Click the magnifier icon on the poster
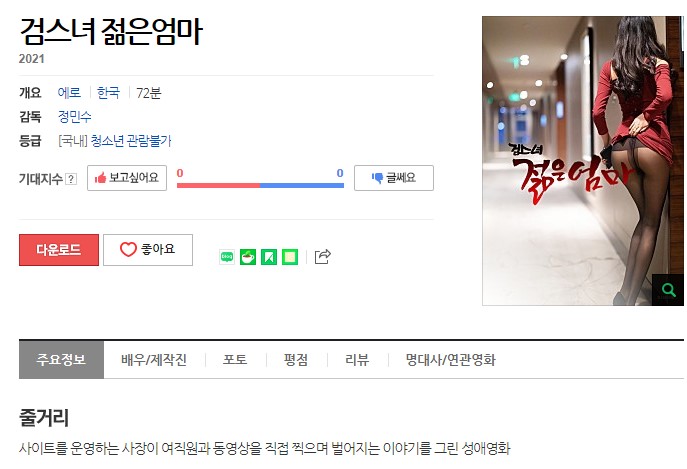The image size is (687, 469). tap(668, 290)
